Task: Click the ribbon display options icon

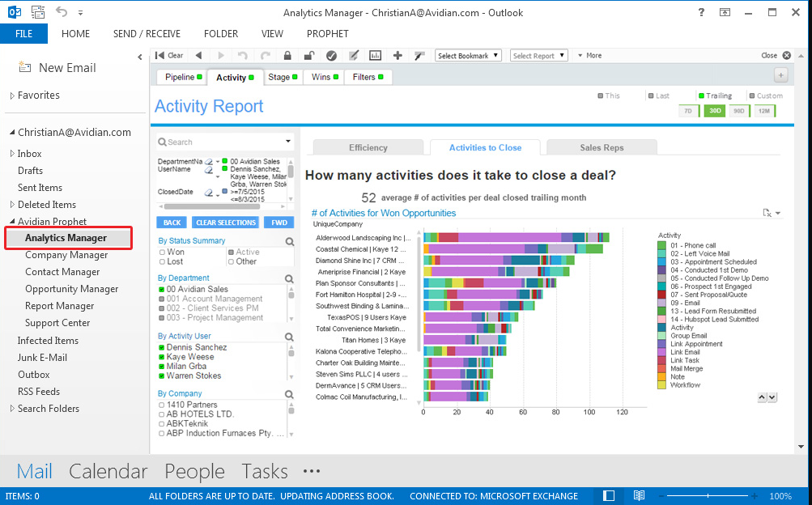Action: tap(725, 12)
